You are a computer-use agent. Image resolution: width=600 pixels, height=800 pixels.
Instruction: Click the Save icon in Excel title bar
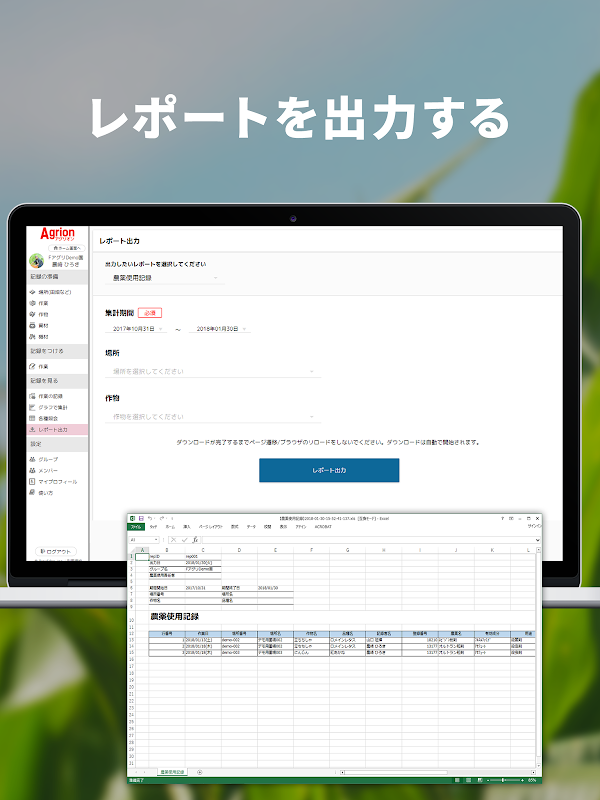141,518
